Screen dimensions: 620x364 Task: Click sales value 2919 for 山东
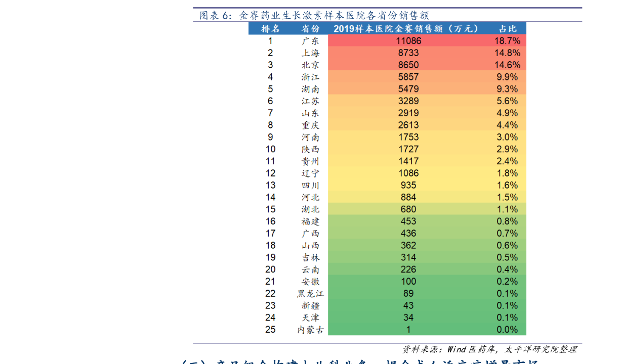pyautogui.click(x=408, y=113)
